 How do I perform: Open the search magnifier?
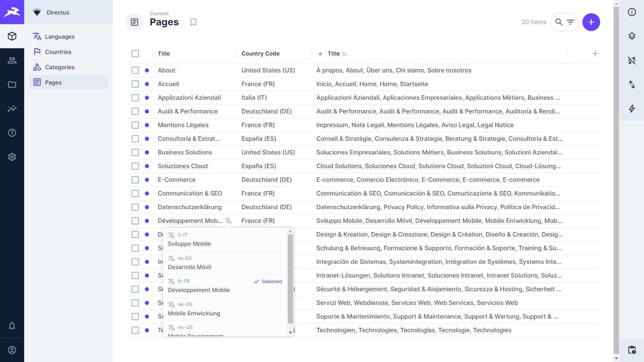559,22
